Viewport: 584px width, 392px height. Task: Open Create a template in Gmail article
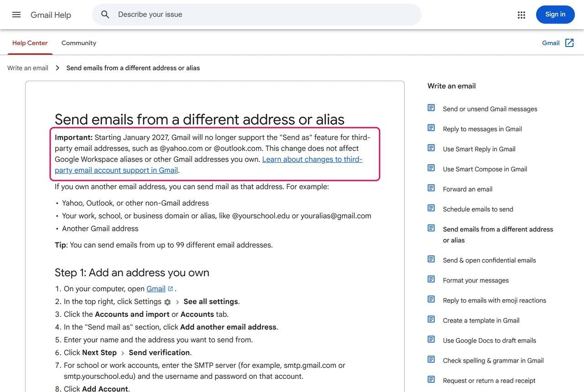click(481, 320)
